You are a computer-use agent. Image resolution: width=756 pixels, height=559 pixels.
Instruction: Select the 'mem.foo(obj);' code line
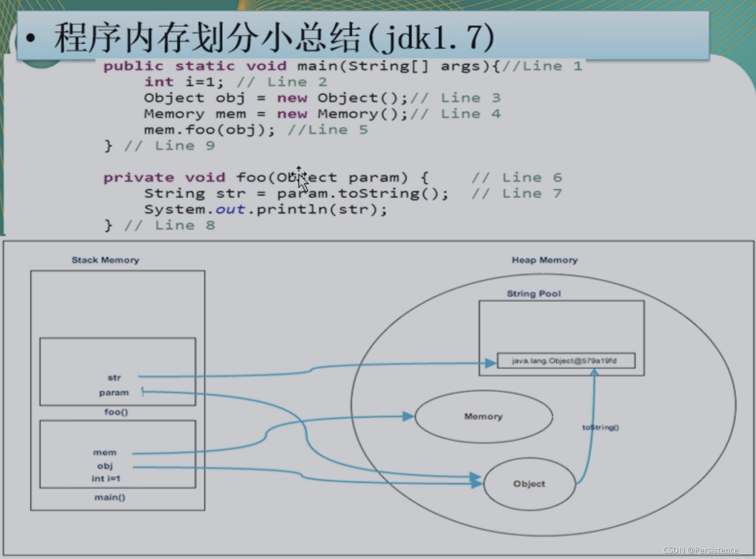click(x=209, y=130)
